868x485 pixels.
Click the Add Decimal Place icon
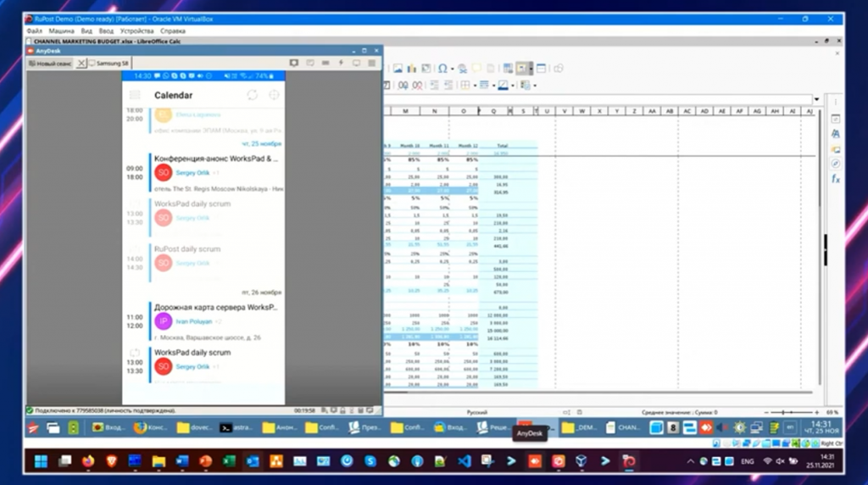point(403,86)
